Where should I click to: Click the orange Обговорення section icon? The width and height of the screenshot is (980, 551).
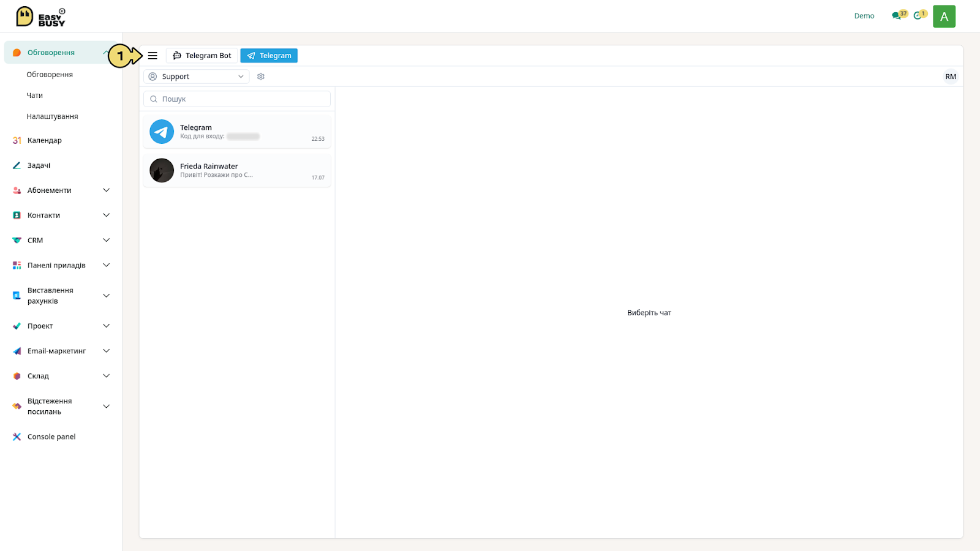17,53
